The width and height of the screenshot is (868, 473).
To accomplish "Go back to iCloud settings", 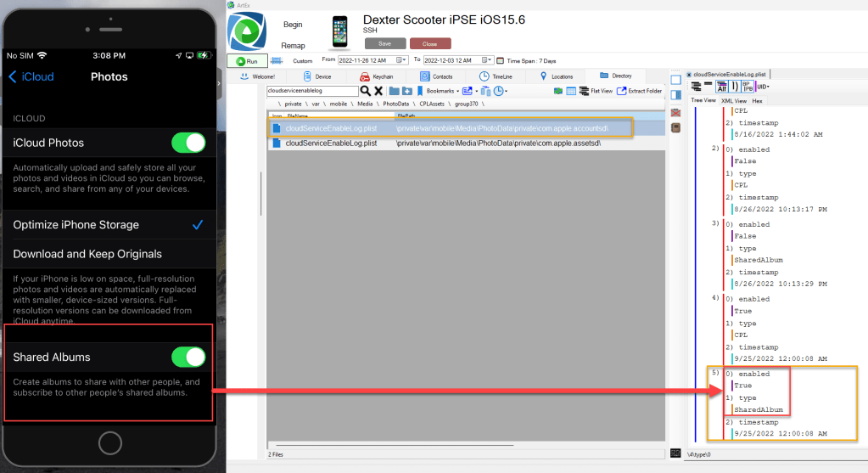I will pyautogui.click(x=31, y=77).
